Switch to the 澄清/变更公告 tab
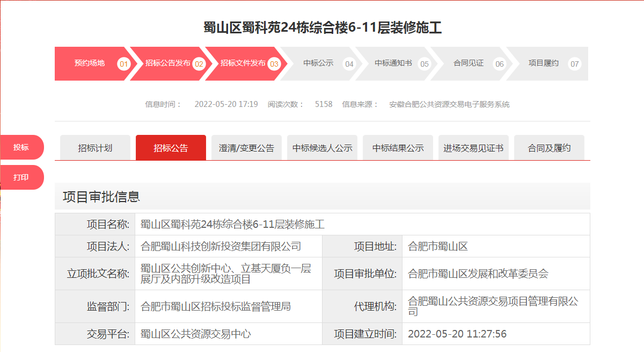 click(246, 148)
